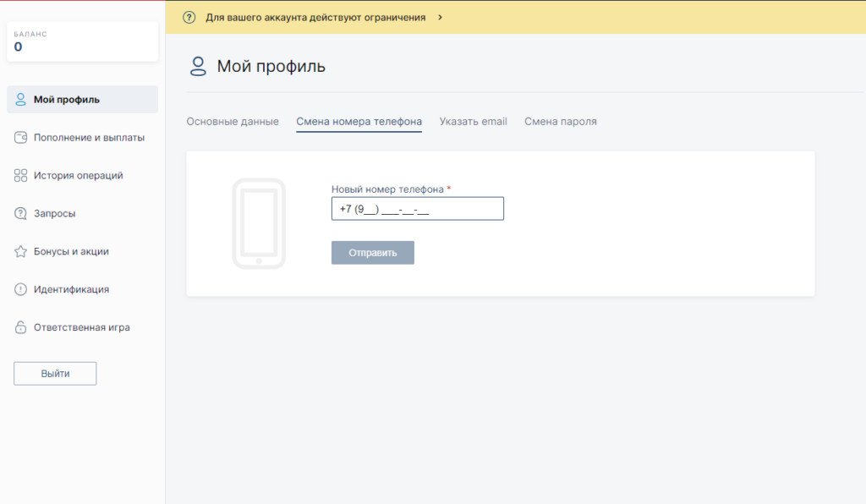Open Мой профиль in the sidebar
The height and width of the screenshot is (504, 866).
(x=82, y=100)
